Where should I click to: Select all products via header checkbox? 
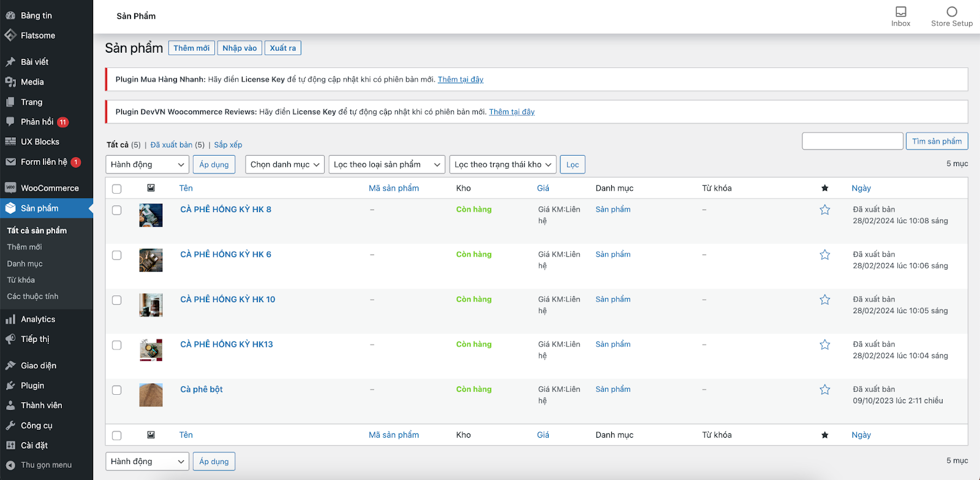117,189
